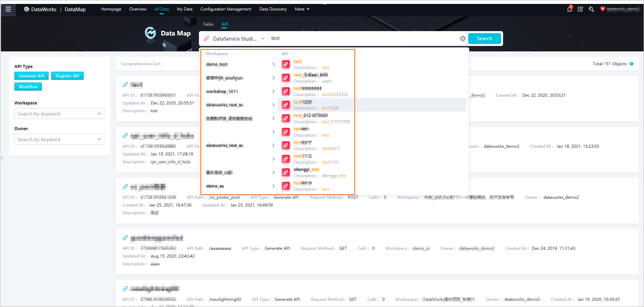Screen dimensions: 644x307
Task: Toggle the Workflow type filter
Action: tap(28, 87)
